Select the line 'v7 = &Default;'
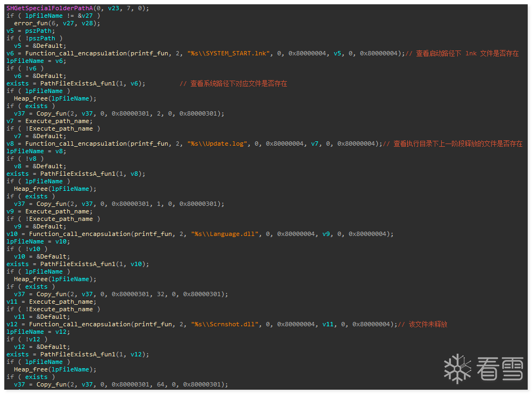 pyautogui.click(x=40, y=136)
